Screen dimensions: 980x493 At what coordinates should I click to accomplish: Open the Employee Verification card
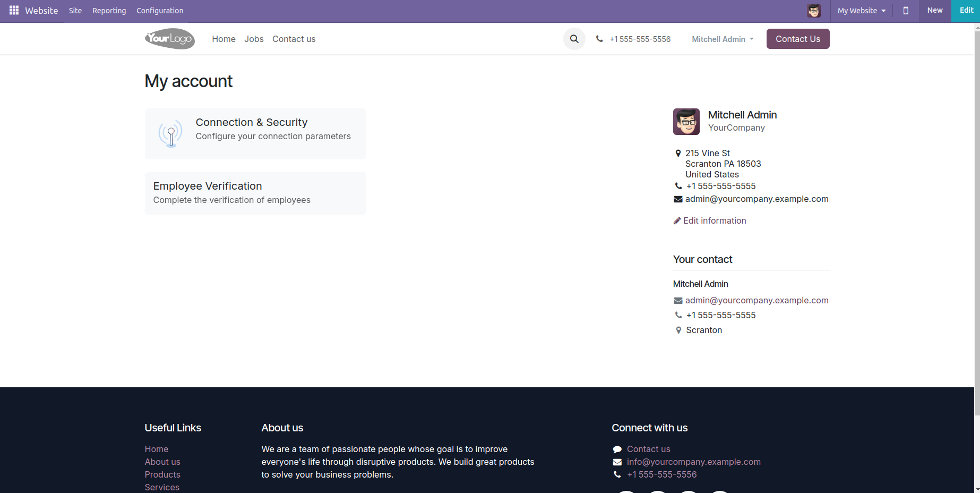(255, 193)
